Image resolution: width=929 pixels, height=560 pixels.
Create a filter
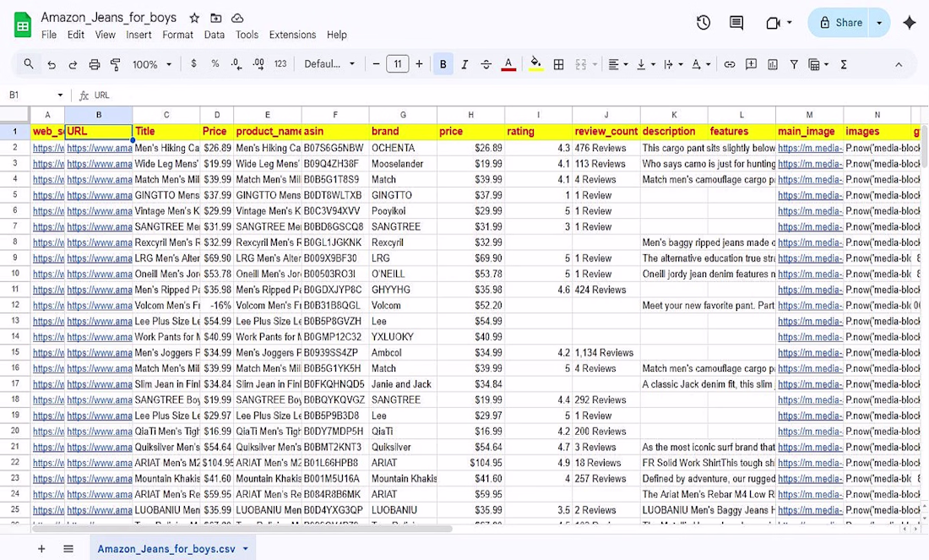click(x=794, y=64)
